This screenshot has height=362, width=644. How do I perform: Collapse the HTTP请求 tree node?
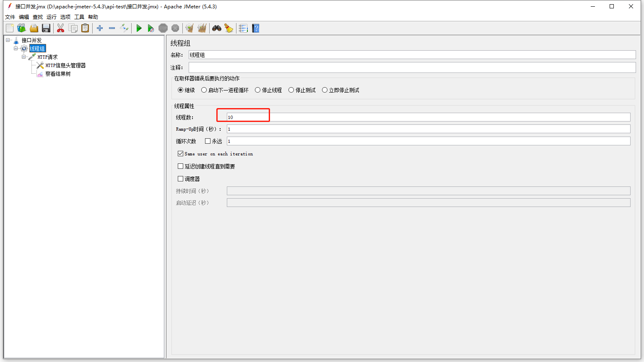point(24,57)
